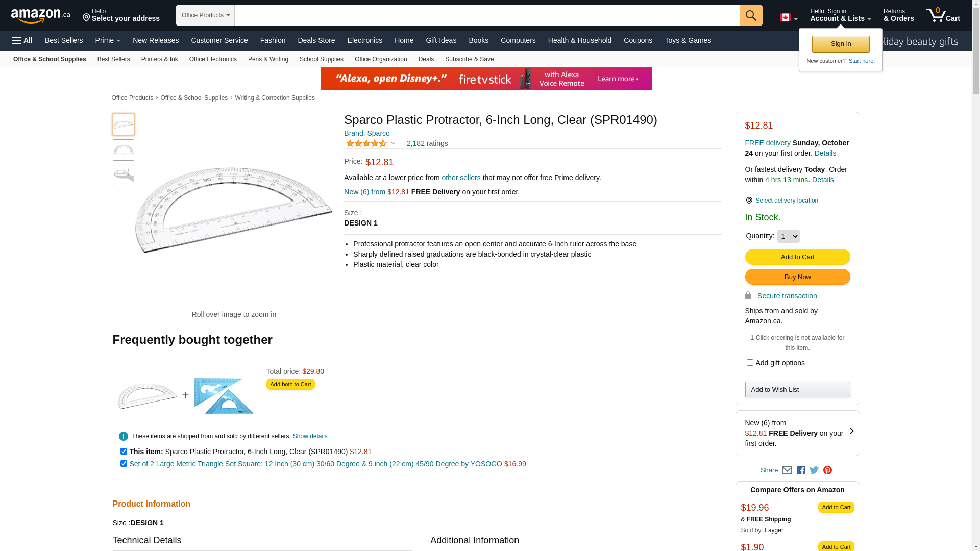Select the second protractor thumbnail image
980x551 pixels.
coord(124,150)
